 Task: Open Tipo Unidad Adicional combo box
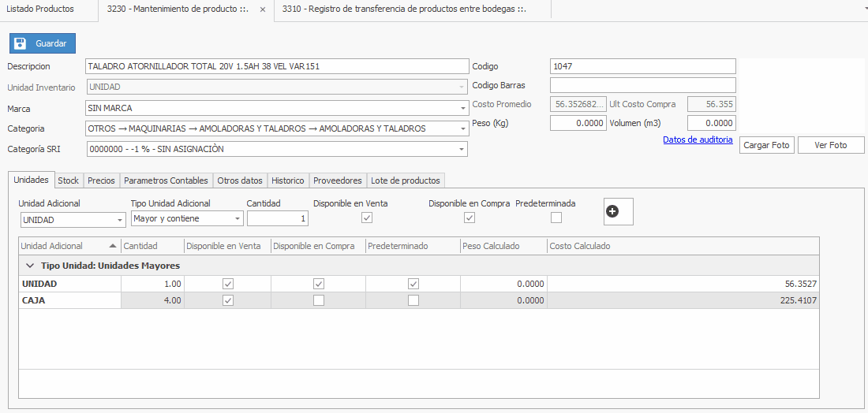tap(238, 219)
